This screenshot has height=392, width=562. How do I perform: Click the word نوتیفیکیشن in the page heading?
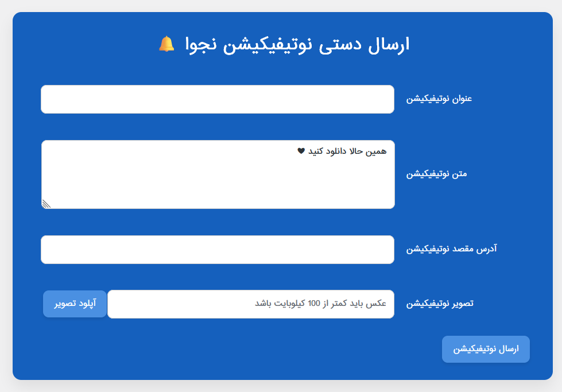pos(268,45)
